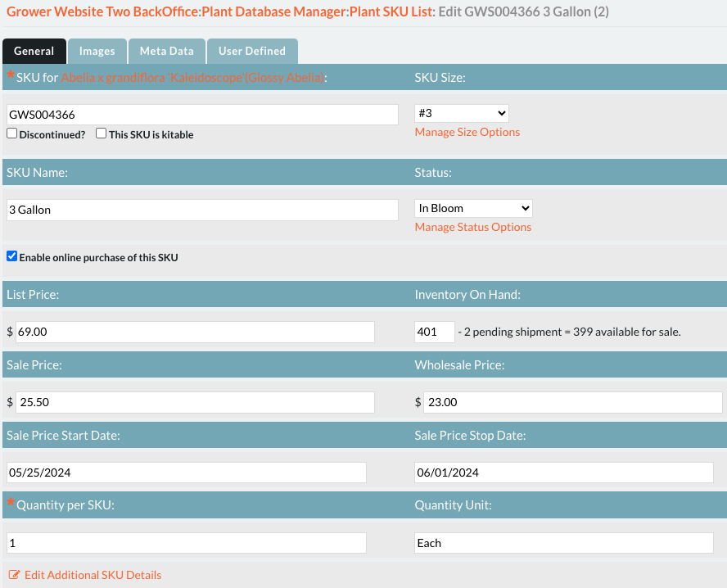Screen dimensions: 727x588
Task: Focus the SKU Name input field
Action: (x=202, y=210)
